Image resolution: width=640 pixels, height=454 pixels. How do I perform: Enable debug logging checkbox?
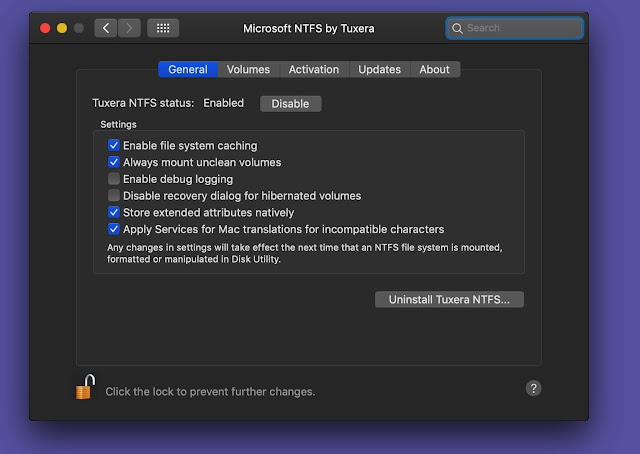pyautogui.click(x=114, y=179)
